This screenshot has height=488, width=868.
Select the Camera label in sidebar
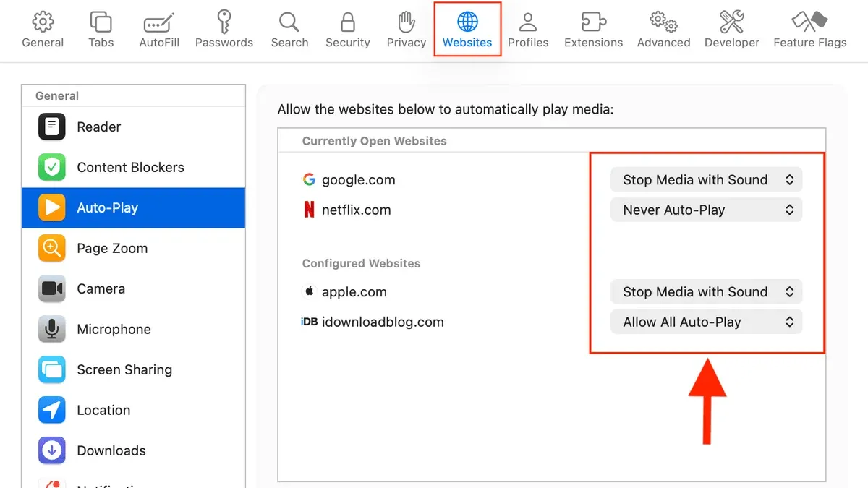[101, 288]
